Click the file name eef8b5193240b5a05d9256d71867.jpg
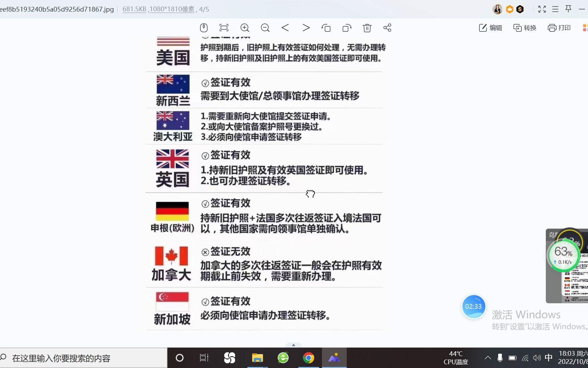The height and width of the screenshot is (368, 588). (x=56, y=9)
